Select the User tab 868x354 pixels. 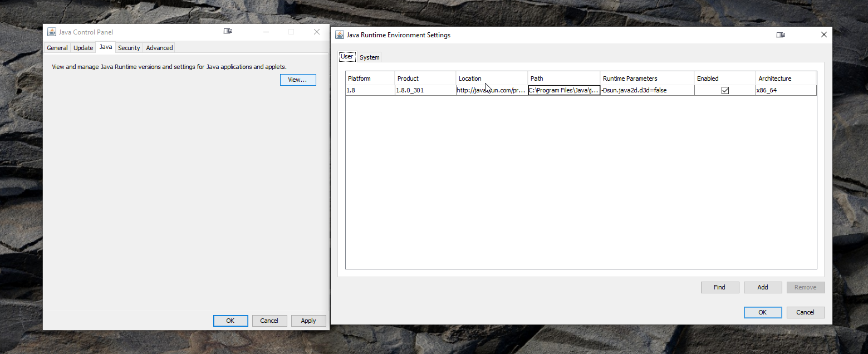coord(347,56)
